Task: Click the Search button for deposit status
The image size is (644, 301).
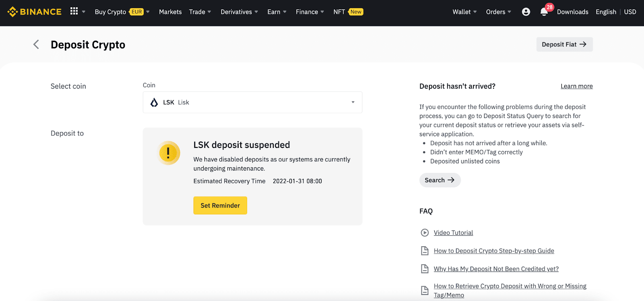Action: pos(440,180)
